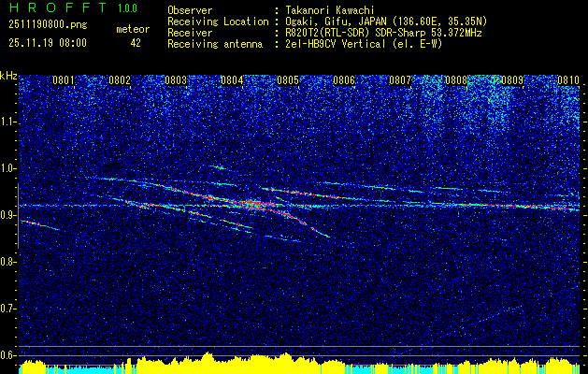Click the 0807 time marker
Viewport: 588px width, 374px height.
pyautogui.click(x=400, y=80)
